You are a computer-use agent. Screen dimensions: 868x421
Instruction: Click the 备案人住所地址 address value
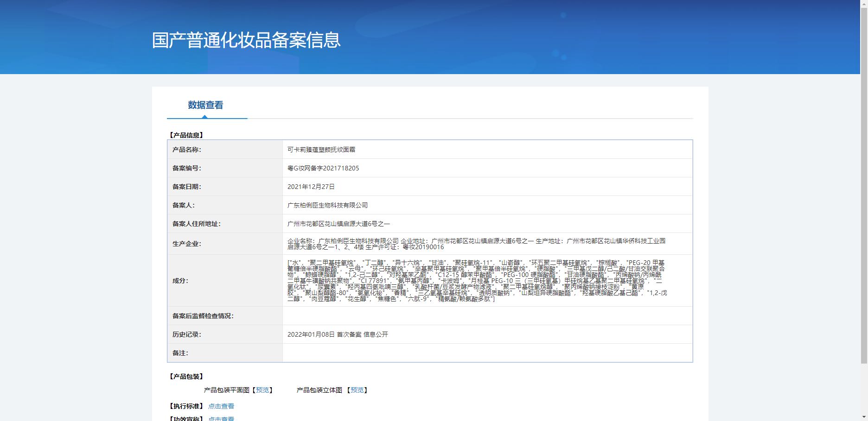pyautogui.click(x=338, y=224)
